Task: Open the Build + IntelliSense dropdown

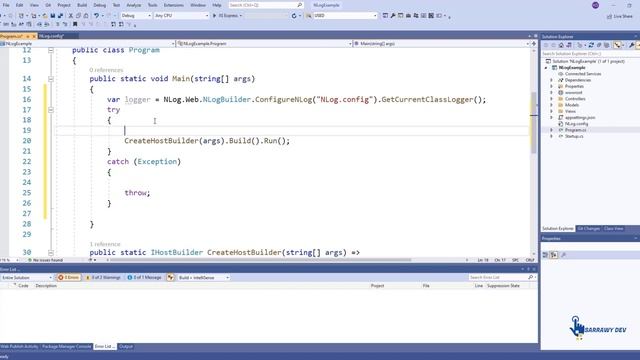Action: [204, 278]
